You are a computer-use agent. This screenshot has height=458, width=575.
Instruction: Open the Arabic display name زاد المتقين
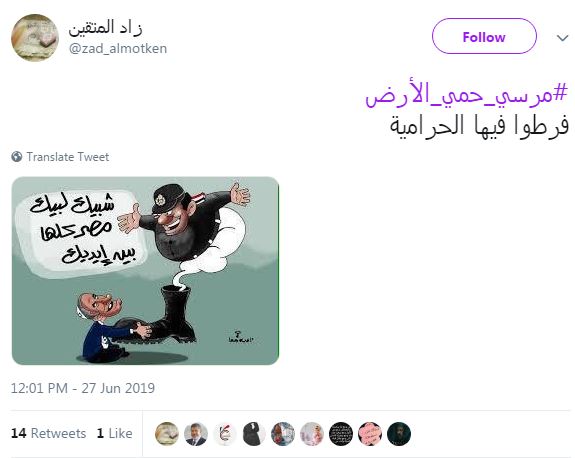tap(105, 28)
